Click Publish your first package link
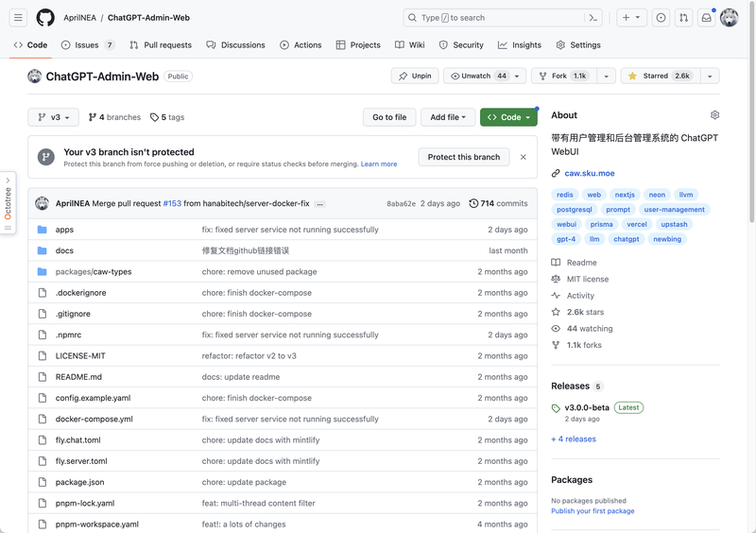This screenshot has width=756, height=533. tap(593, 511)
